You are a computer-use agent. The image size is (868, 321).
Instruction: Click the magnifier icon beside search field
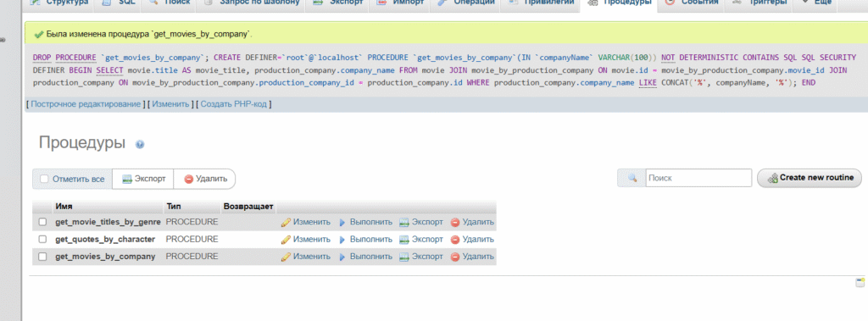pos(632,178)
